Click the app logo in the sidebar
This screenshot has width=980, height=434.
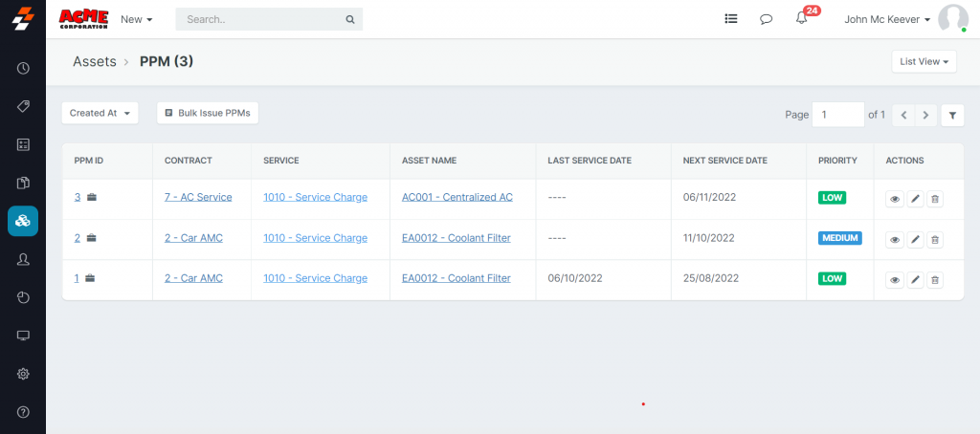pyautogui.click(x=23, y=19)
